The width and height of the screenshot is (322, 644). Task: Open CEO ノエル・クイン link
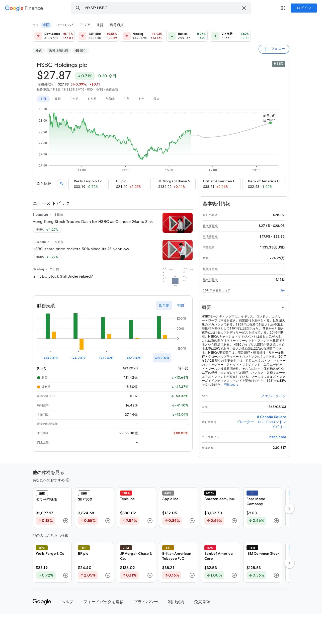(x=274, y=396)
